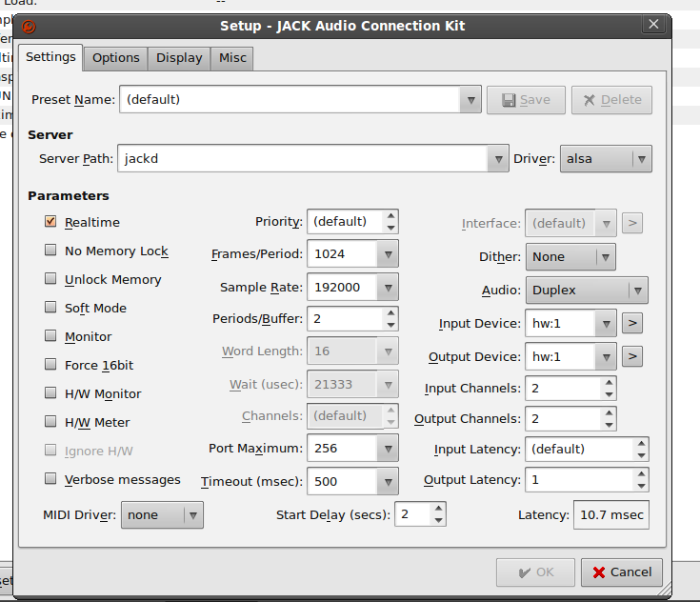This screenshot has height=602, width=700.
Task: Click the Save preset button
Action: [x=526, y=100]
